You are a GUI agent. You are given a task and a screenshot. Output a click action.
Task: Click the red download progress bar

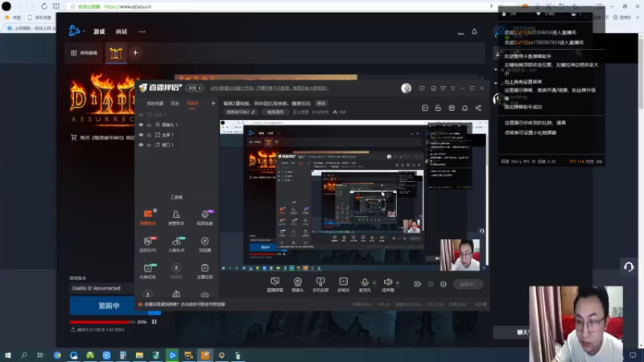pyautogui.click(x=102, y=323)
